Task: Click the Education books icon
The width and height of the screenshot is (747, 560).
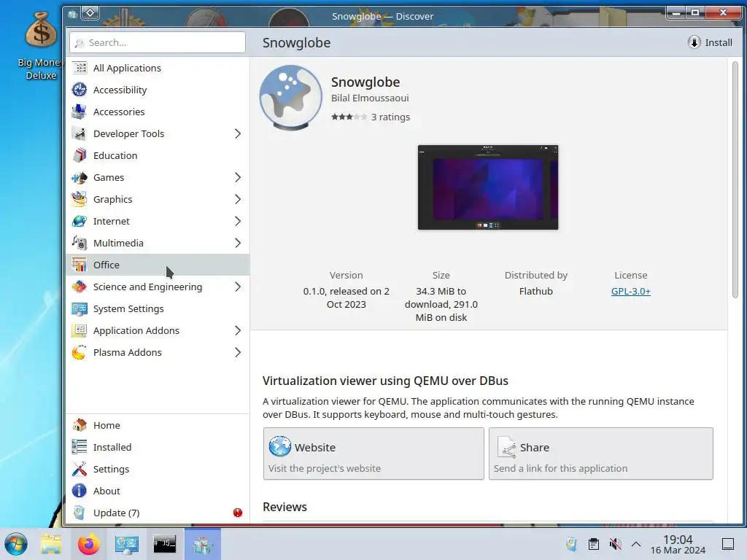Action: click(x=80, y=156)
